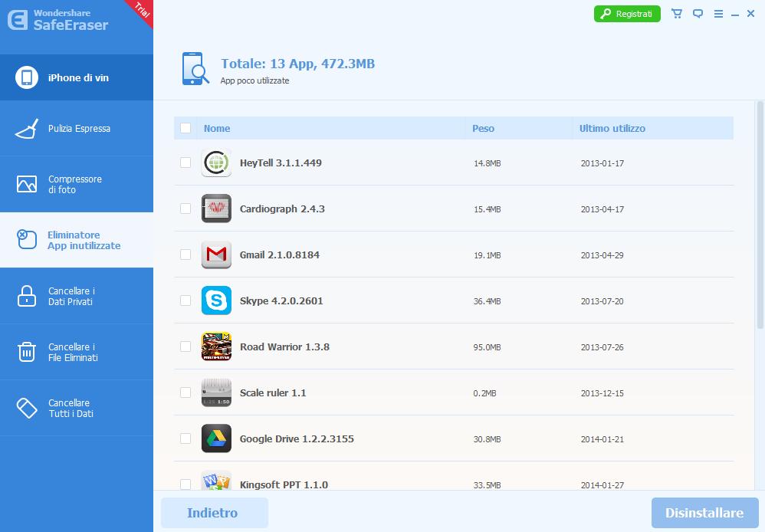This screenshot has width=765, height=532.
Task: Open Pulizia Espressa section
Action: pyautogui.click(x=77, y=128)
